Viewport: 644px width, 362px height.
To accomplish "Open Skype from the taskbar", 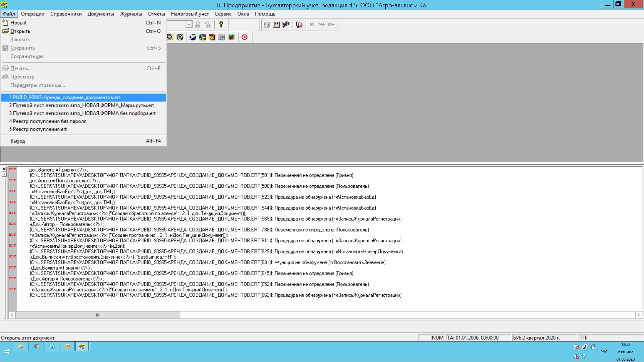I will tap(52, 347).
